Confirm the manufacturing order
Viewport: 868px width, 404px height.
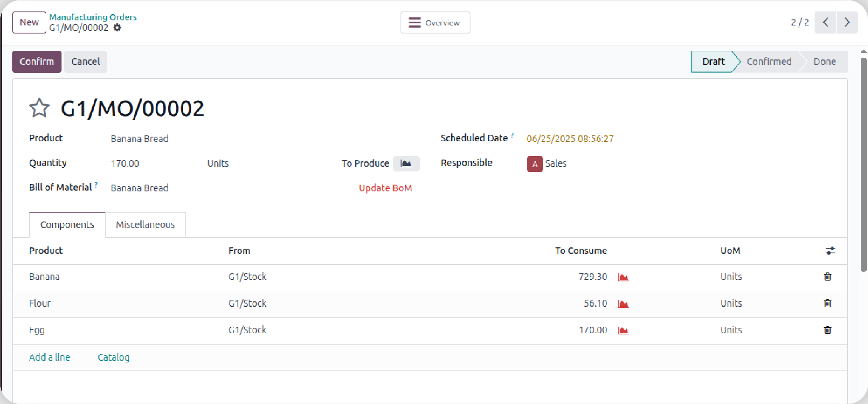(37, 62)
